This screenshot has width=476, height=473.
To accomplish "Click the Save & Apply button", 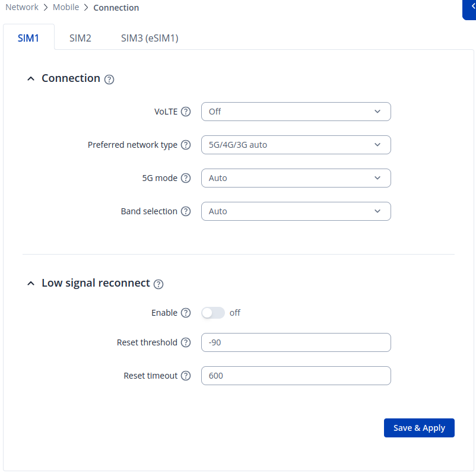I will click(x=419, y=428).
